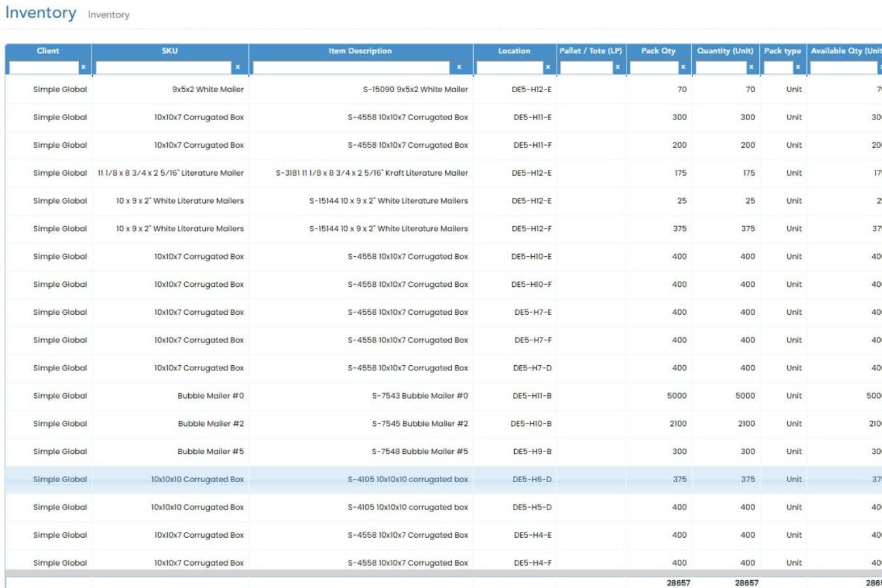Clear the SKU filter with its x icon
882x588 pixels.
(x=237, y=67)
